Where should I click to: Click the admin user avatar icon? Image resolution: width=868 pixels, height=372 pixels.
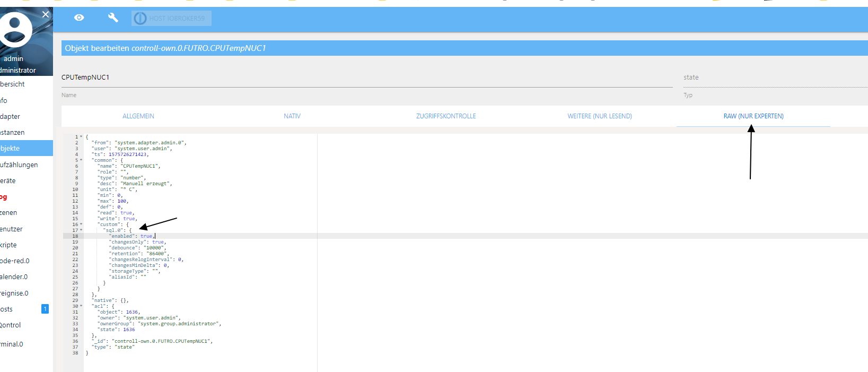pos(15,29)
